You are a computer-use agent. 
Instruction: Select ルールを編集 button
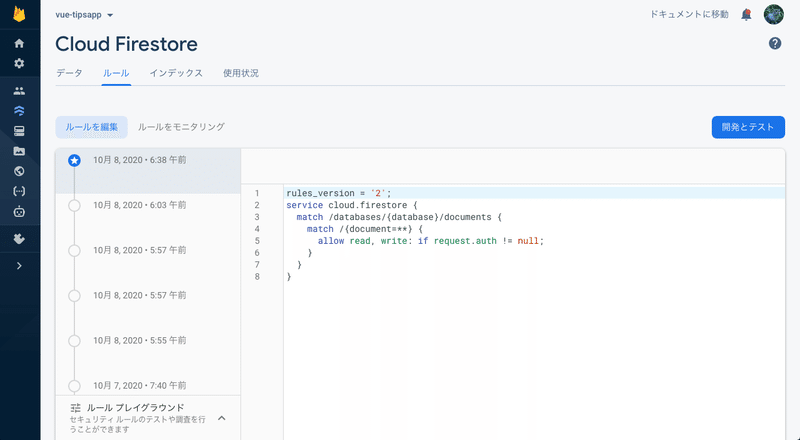91,127
